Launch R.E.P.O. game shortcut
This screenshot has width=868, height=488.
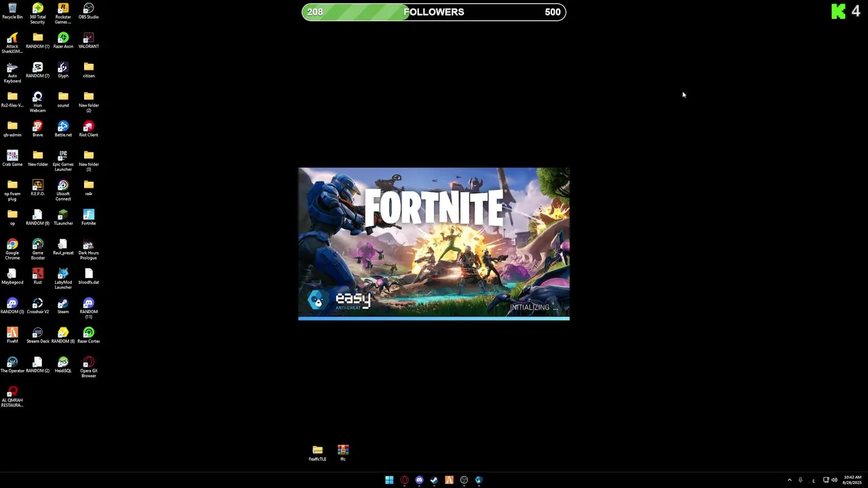pos(37,188)
